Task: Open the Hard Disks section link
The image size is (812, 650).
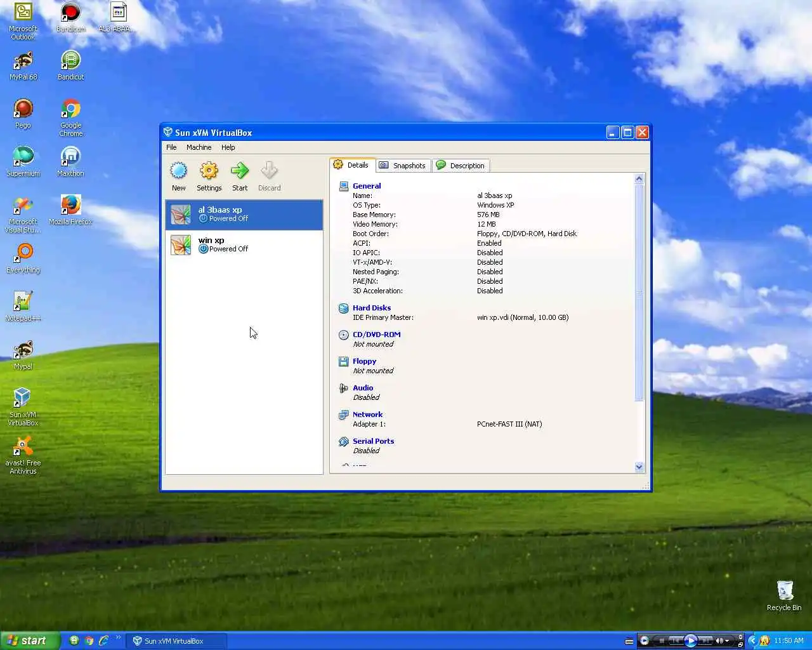Action: click(372, 308)
